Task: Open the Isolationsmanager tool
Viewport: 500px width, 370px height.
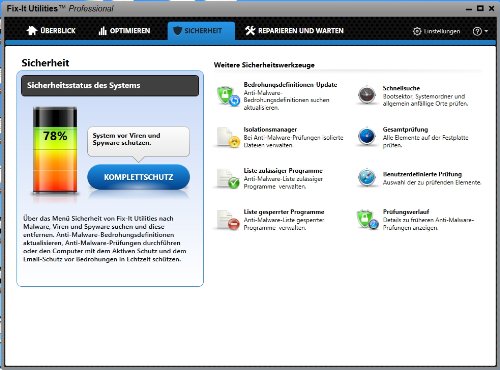Action: point(270,129)
